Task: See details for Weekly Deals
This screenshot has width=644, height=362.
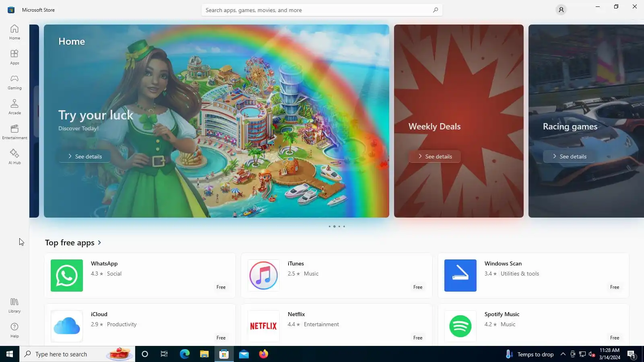Action: coord(435,156)
